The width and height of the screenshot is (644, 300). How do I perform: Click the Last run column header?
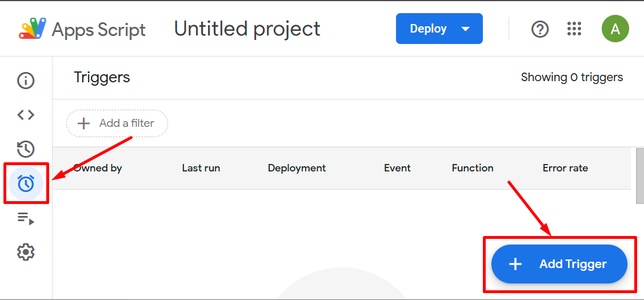tap(201, 168)
